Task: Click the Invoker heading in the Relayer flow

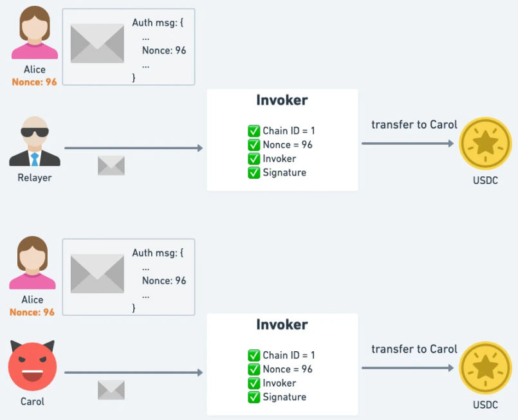Action: 282,100
